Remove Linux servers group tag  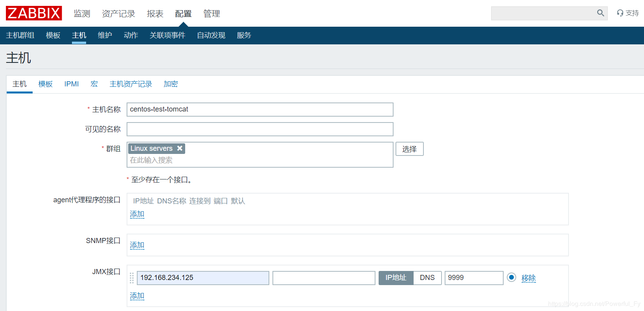180,148
